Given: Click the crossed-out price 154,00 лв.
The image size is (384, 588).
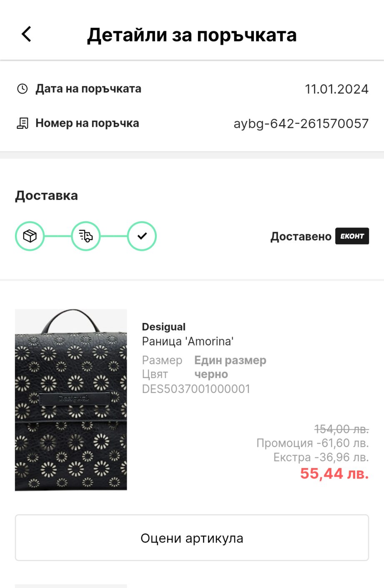Looking at the screenshot, I should click(x=341, y=429).
